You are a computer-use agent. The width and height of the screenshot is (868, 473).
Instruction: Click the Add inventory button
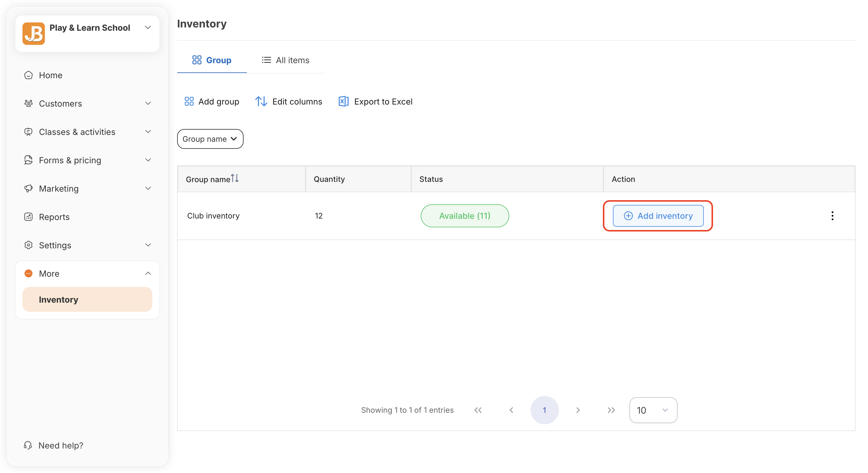[x=658, y=216]
